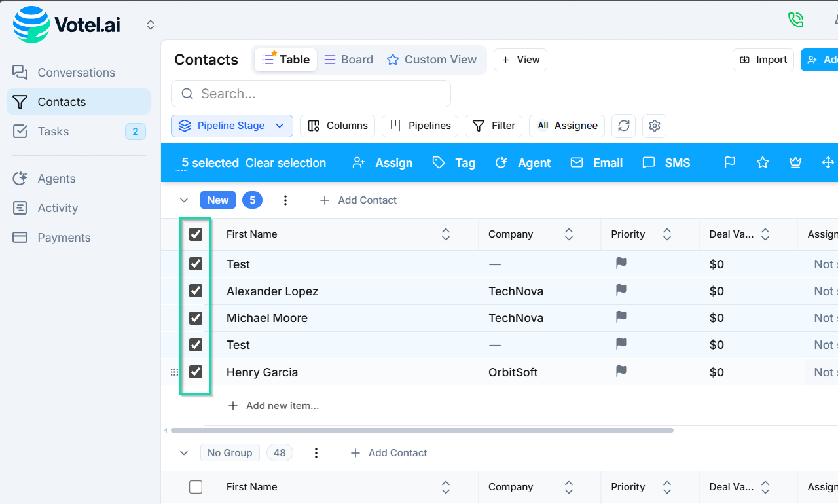Viewport: 838px width, 504px height.
Task: Flag the selected contacts using the flag icon
Action: 729,162
